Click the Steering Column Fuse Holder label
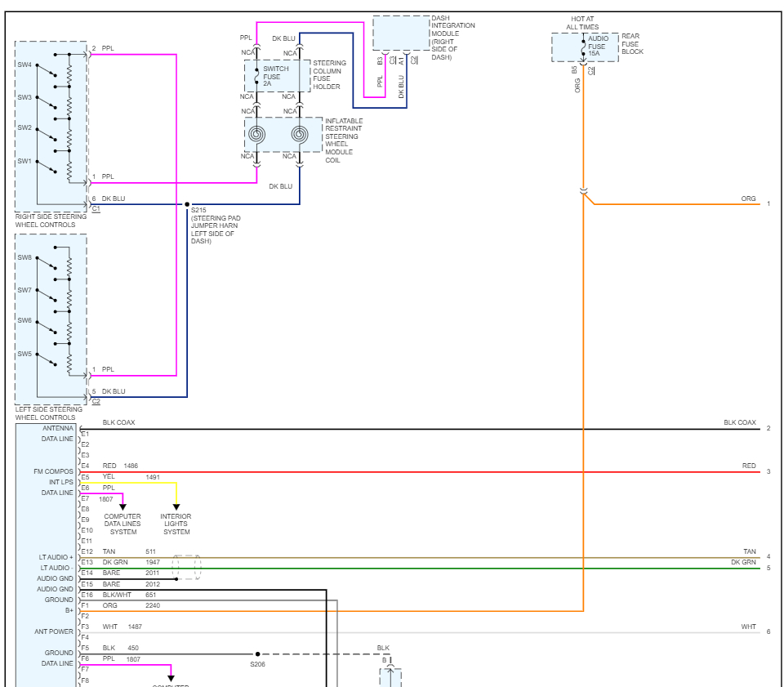 [330, 75]
